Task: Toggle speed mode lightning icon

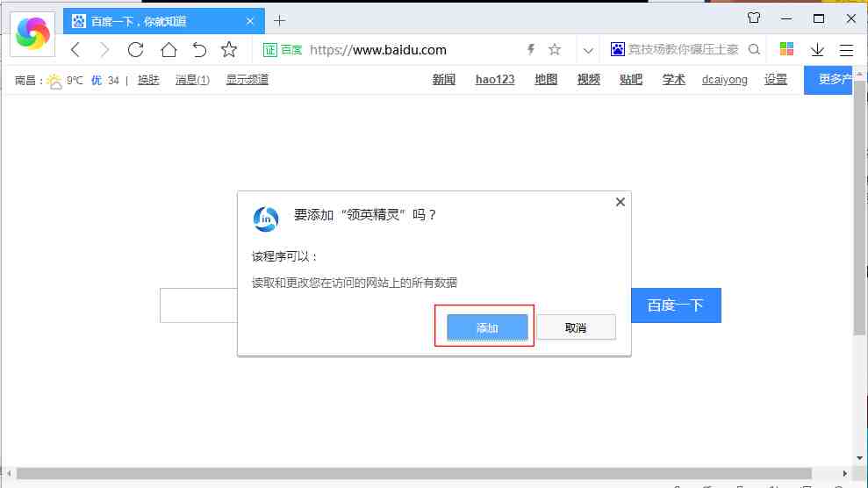Action: point(531,49)
